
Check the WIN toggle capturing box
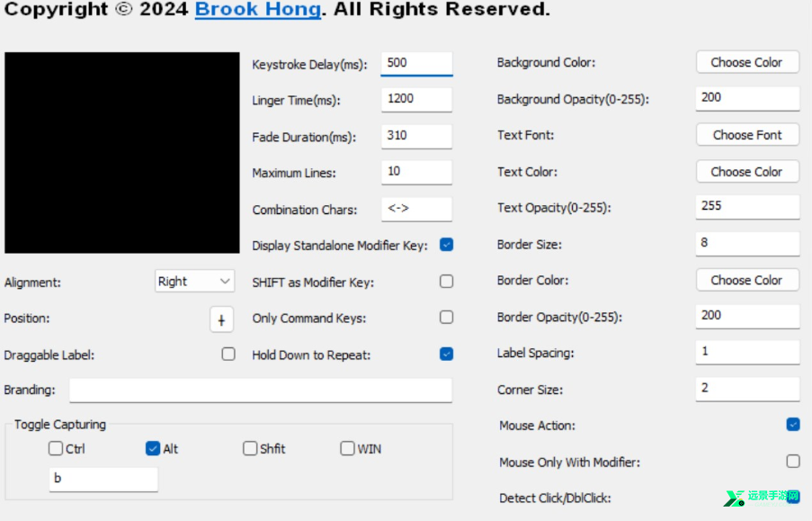(x=347, y=448)
